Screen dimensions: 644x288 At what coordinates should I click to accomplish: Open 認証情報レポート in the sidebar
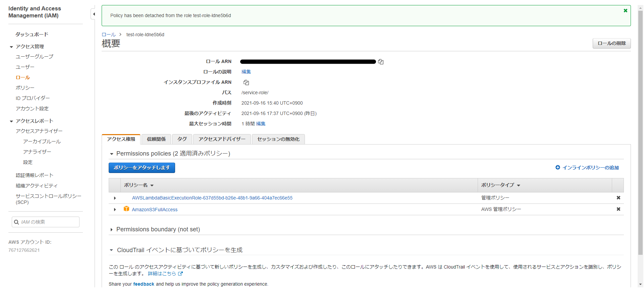[x=35, y=175]
